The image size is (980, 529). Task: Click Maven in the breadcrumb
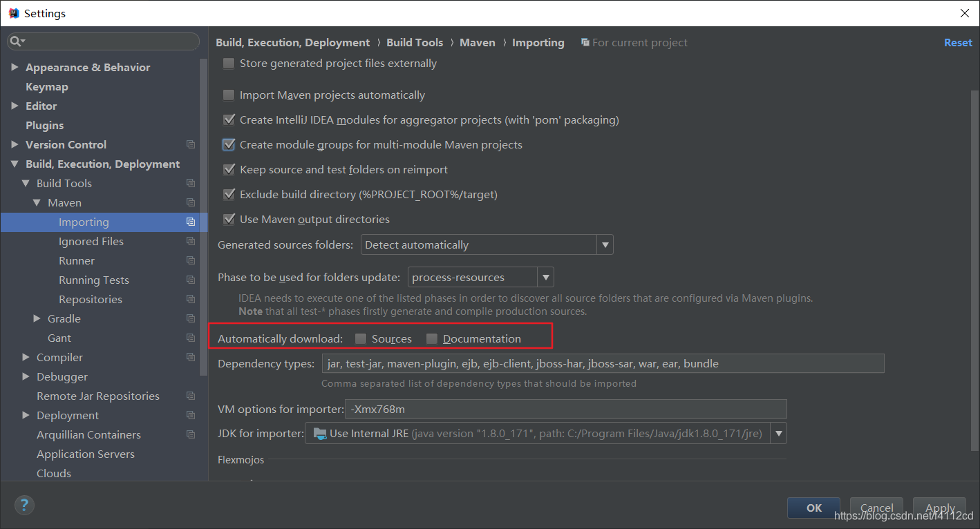[x=478, y=43]
